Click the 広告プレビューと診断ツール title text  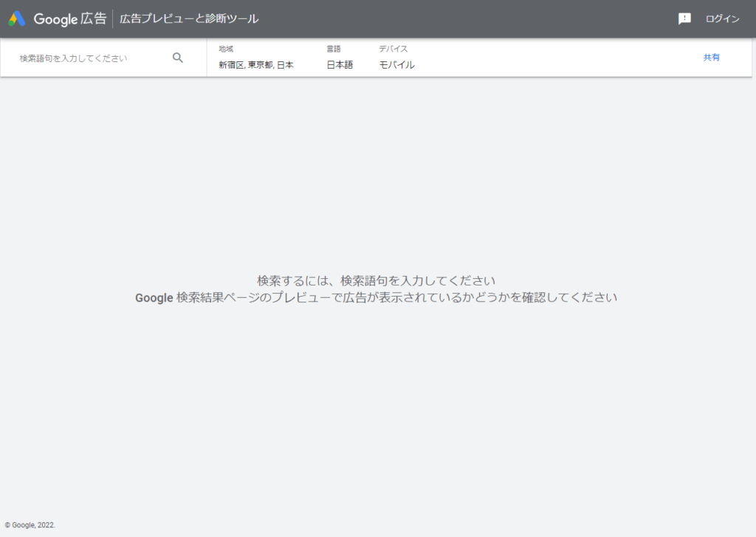(189, 18)
